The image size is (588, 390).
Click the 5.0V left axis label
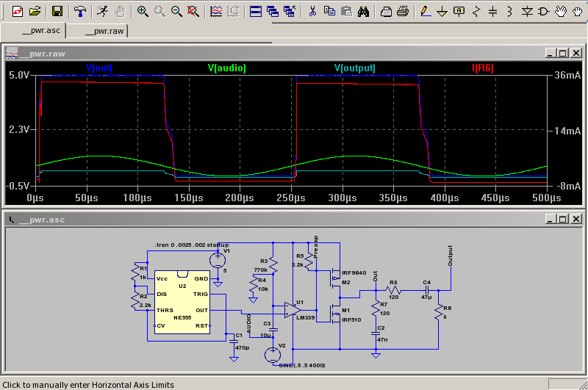click(19, 75)
